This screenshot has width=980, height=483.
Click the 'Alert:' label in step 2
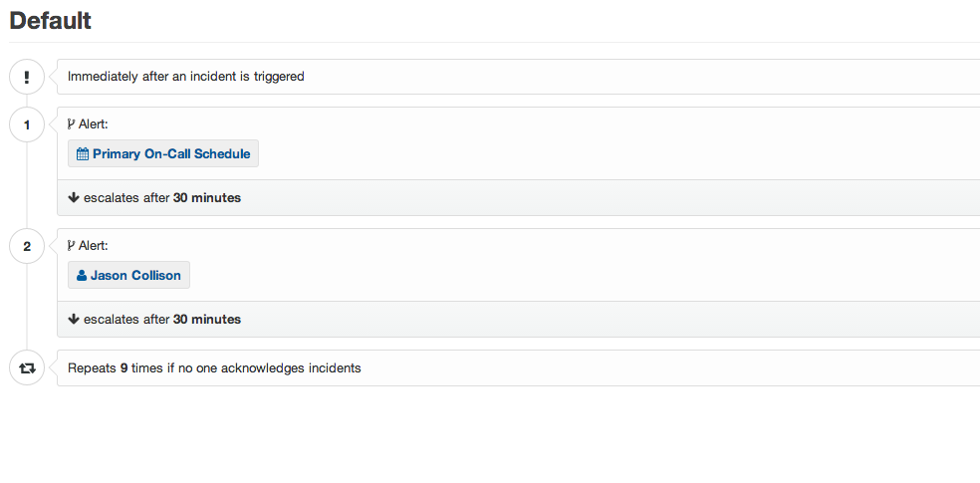(94, 246)
